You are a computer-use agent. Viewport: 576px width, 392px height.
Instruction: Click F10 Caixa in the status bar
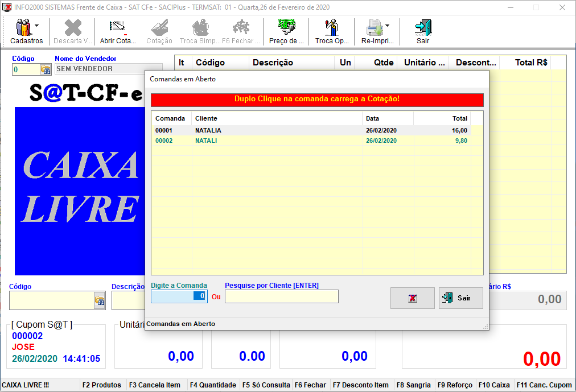pyautogui.click(x=494, y=385)
